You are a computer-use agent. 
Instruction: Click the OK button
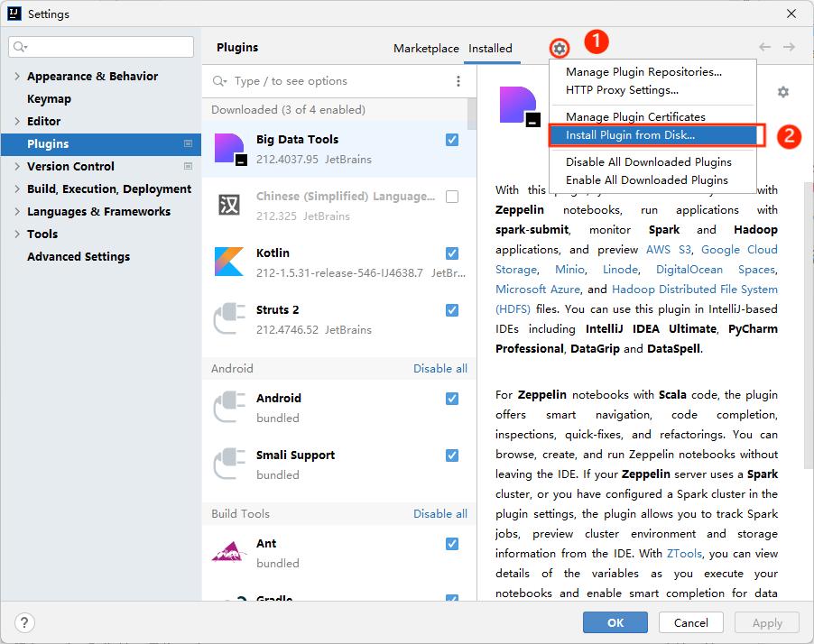615,622
